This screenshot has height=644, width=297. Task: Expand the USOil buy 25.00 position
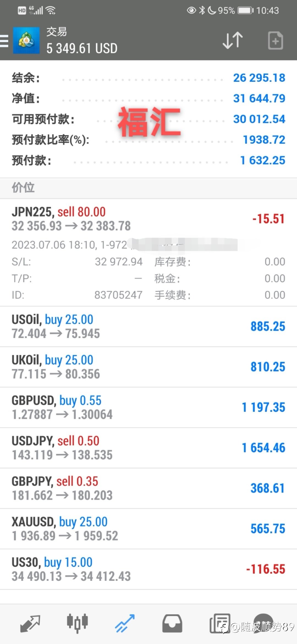coord(148,326)
